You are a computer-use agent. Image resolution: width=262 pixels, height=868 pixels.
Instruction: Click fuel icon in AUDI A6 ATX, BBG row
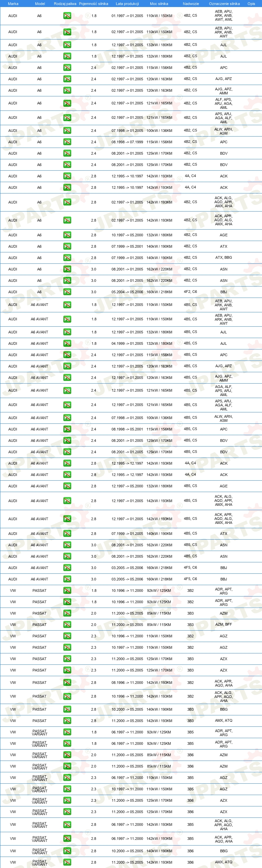[67, 258]
